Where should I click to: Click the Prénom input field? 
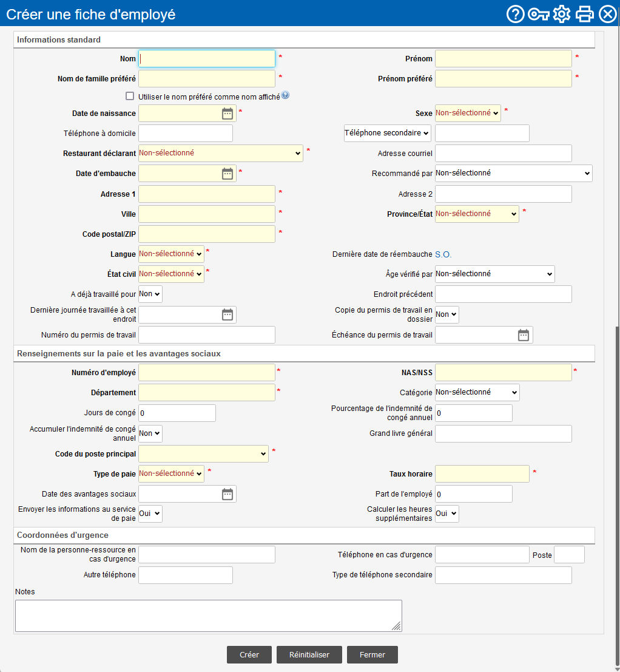click(503, 59)
